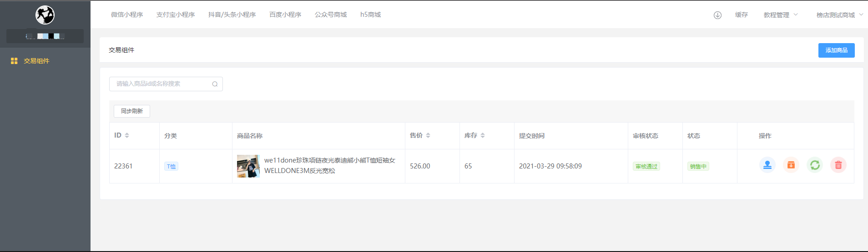Click the 操作 column header
The height and width of the screenshot is (252, 868).
[x=765, y=136]
